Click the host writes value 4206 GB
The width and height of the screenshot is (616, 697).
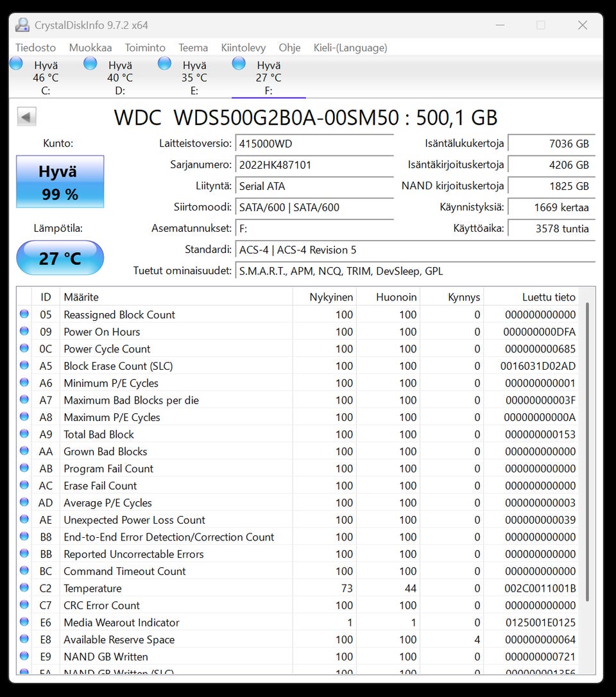tap(552, 165)
